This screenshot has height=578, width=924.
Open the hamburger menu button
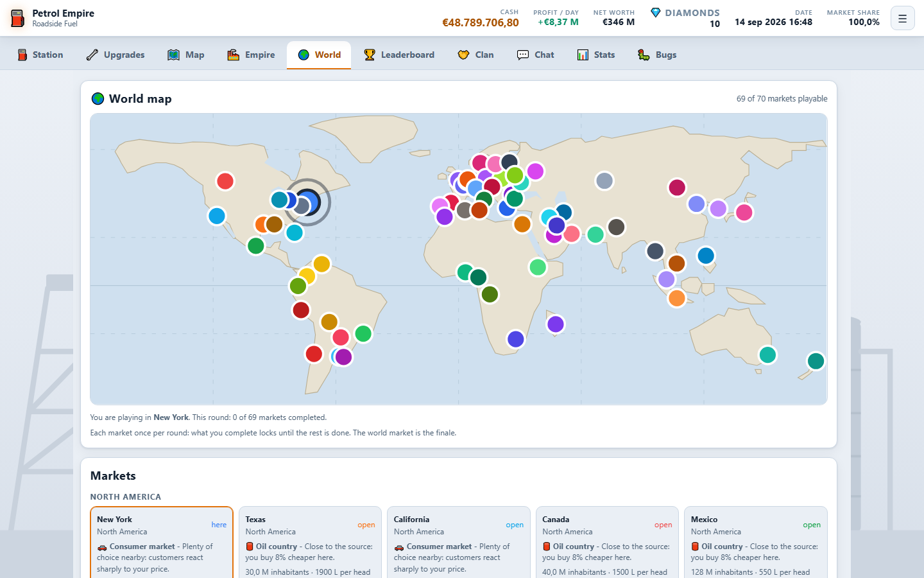point(902,19)
